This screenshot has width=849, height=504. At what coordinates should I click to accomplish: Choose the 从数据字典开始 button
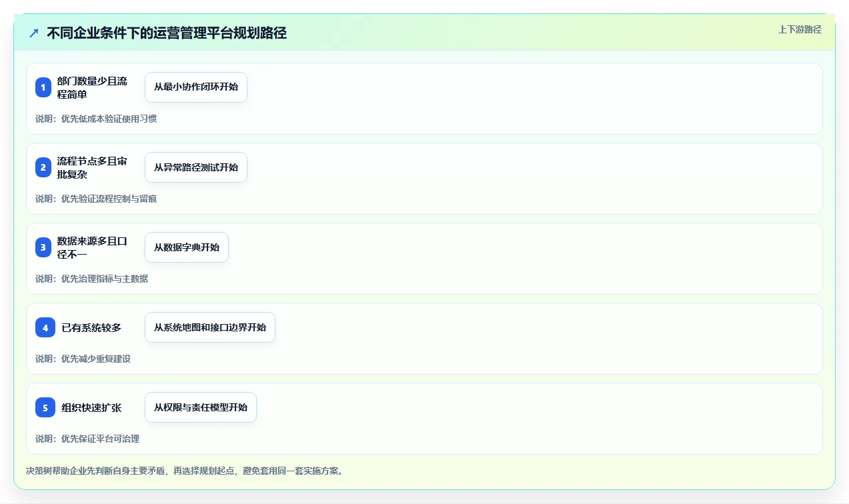(x=187, y=247)
